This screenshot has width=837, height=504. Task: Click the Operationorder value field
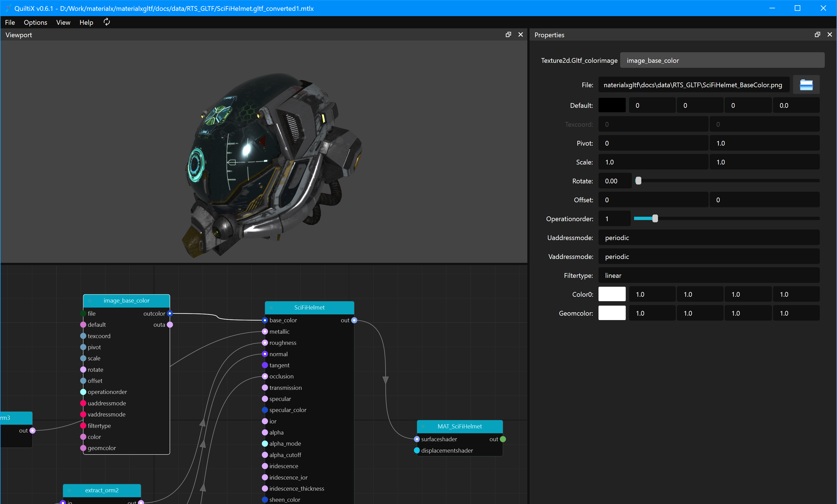pyautogui.click(x=615, y=219)
